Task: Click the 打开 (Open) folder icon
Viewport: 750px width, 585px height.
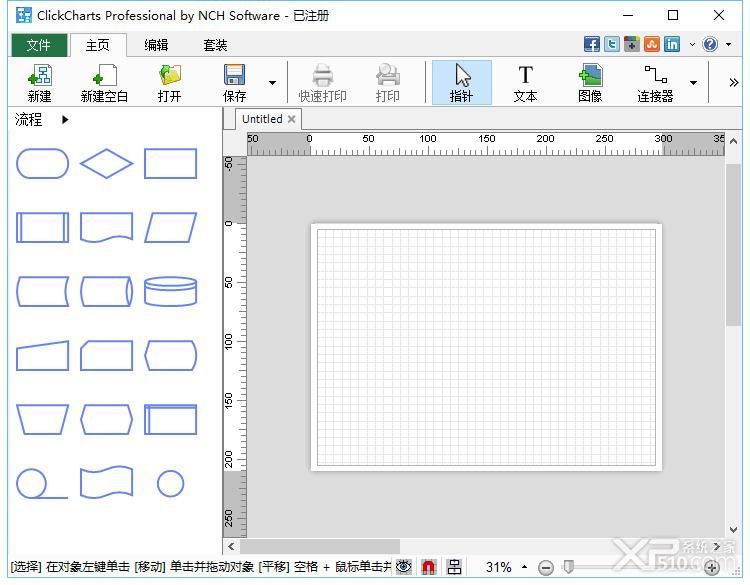Action: coord(169,83)
